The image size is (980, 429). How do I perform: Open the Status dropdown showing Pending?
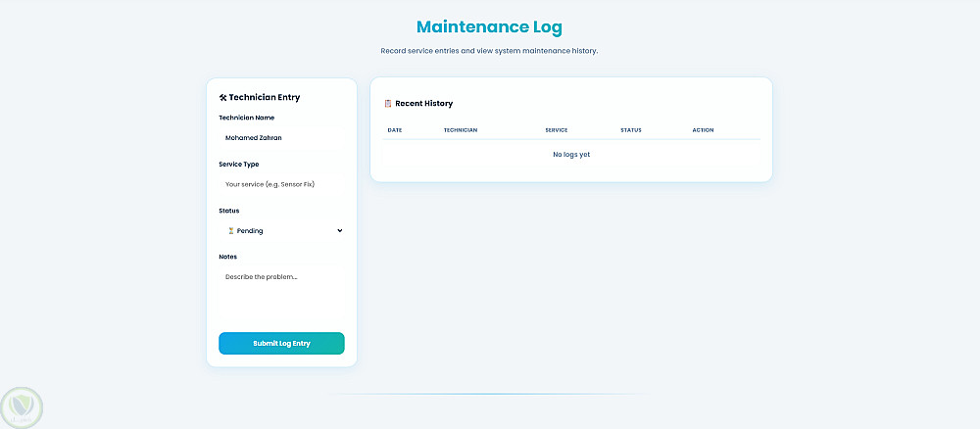[x=281, y=231]
